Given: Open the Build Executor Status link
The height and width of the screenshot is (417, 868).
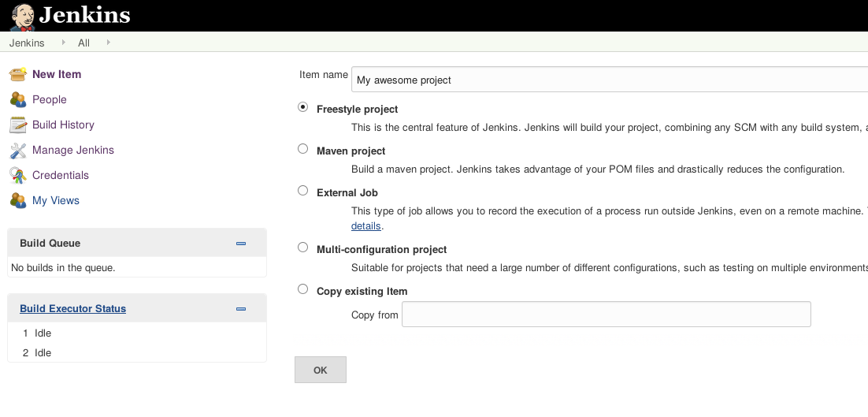Looking at the screenshot, I should pos(72,309).
